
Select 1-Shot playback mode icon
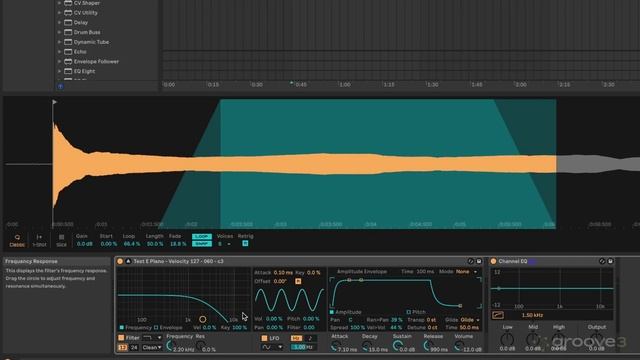click(x=39, y=237)
